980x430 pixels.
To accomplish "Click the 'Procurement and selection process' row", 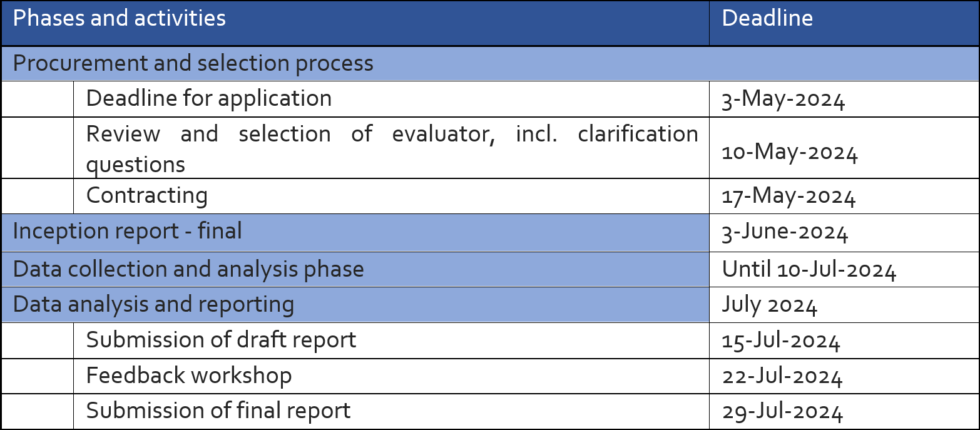I will (193, 64).
